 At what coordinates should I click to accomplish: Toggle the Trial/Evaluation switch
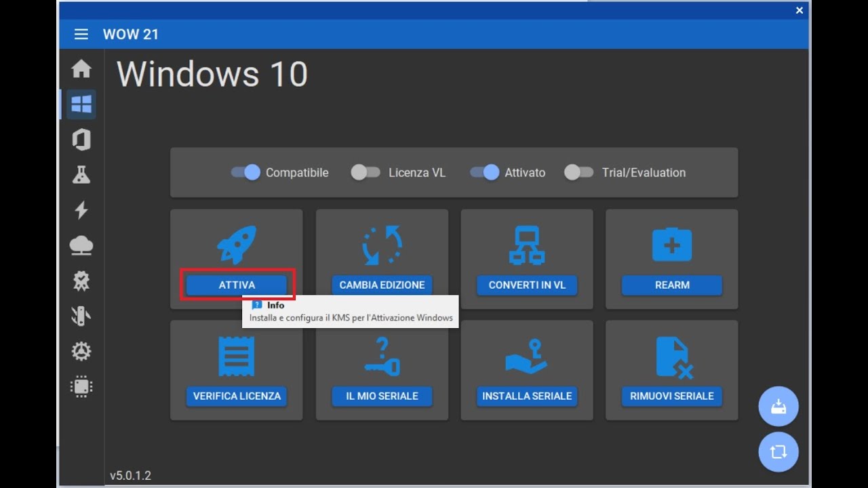click(578, 172)
